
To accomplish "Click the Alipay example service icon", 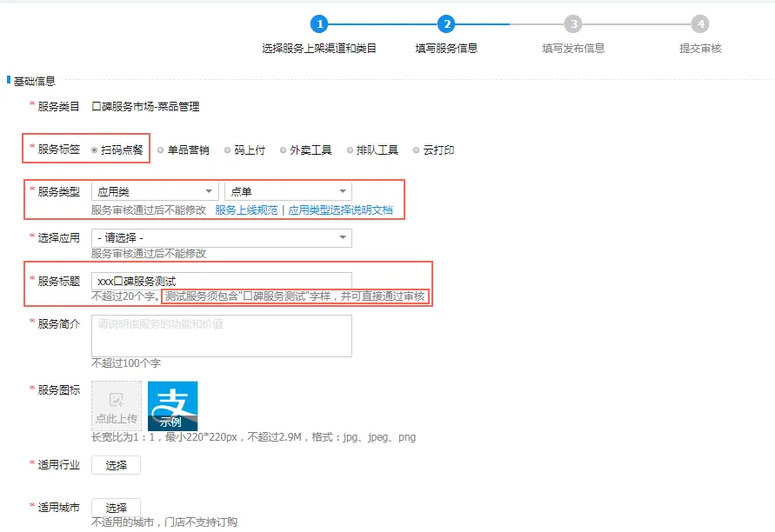I will 173,406.
